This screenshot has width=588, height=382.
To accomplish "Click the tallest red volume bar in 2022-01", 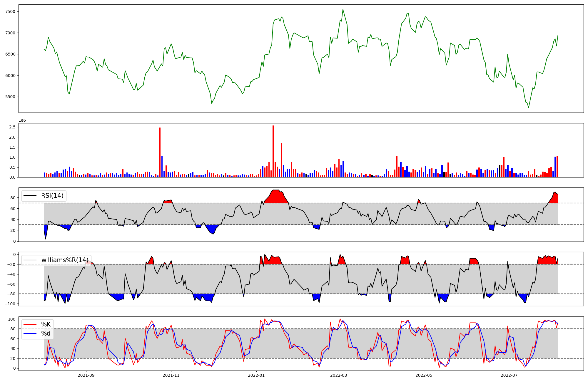I will coord(273,151).
